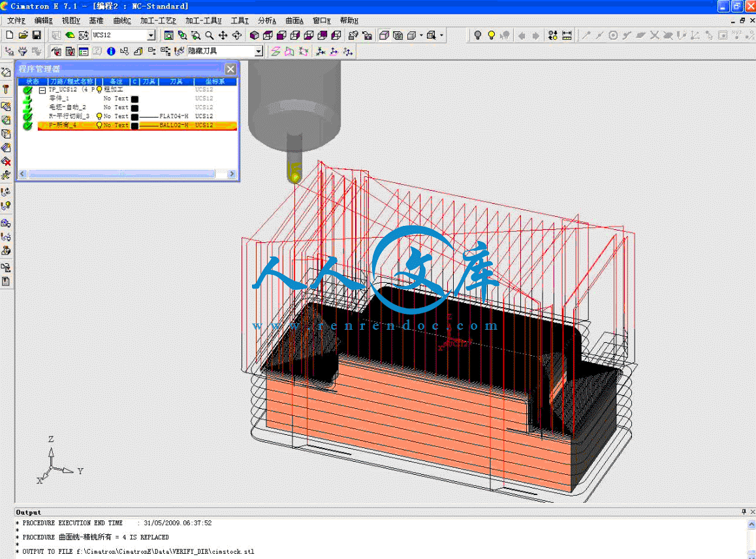Click the New file icon
Image resolution: width=756 pixels, height=559 pixels.
tap(10, 35)
